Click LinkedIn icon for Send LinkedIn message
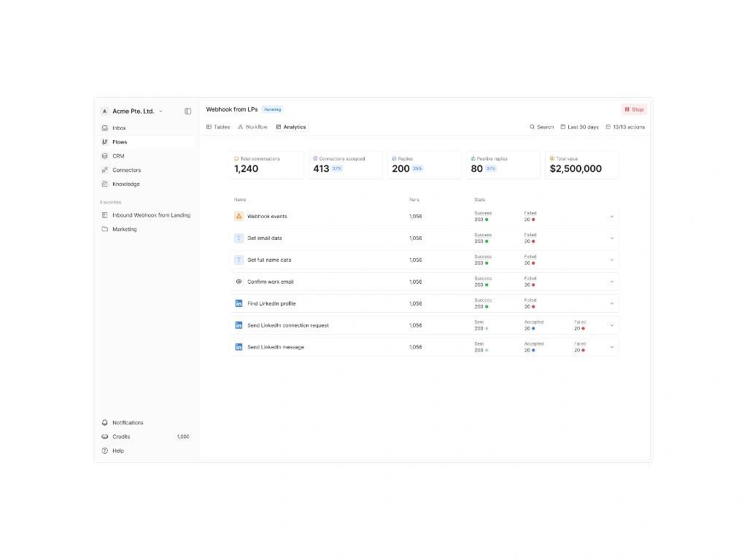Image resolution: width=747 pixels, height=560 pixels. [x=239, y=347]
